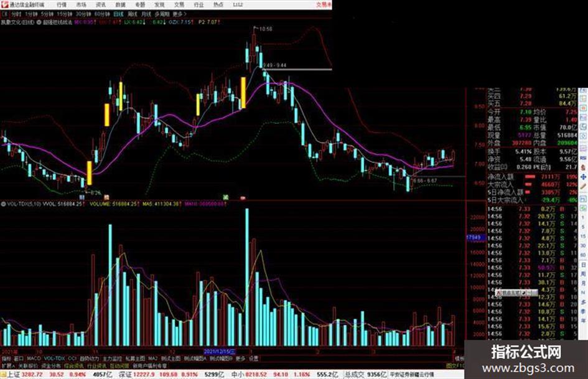Viewport: 588px width, 379px height.
Task: Open the 数据 menu
Action: point(120,5)
